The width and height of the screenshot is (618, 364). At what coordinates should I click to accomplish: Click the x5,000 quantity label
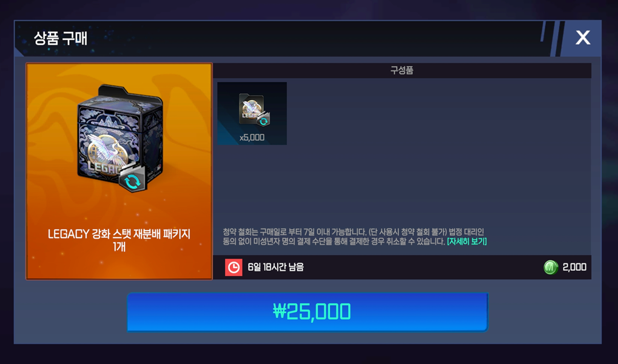click(x=252, y=137)
